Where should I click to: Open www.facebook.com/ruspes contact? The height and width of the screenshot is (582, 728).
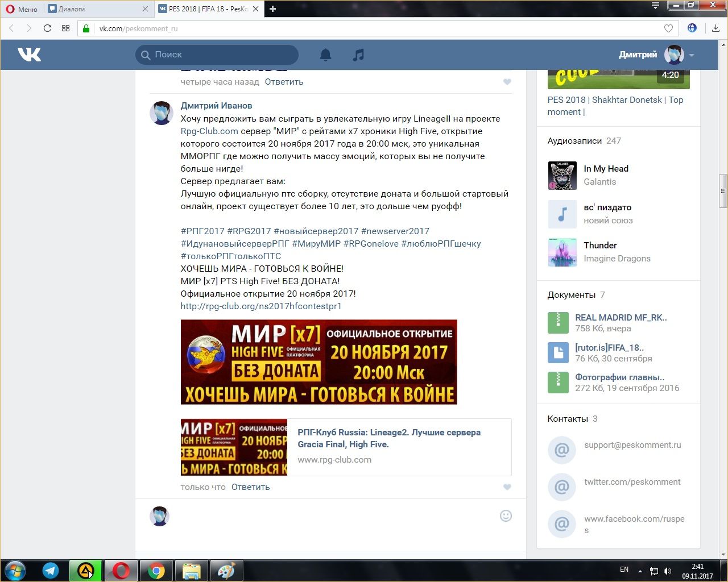[x=634, y=524]
